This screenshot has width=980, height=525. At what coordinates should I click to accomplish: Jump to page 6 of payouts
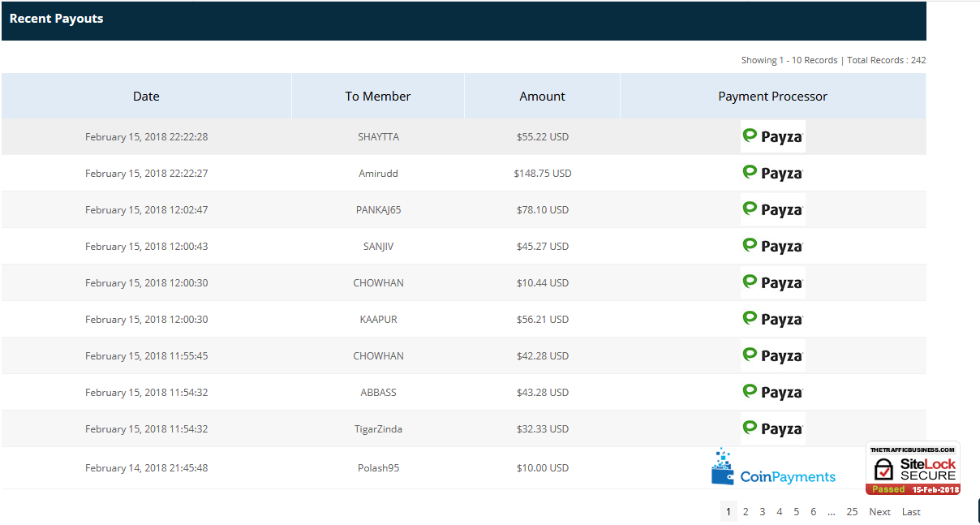click(x=814, y=512)
